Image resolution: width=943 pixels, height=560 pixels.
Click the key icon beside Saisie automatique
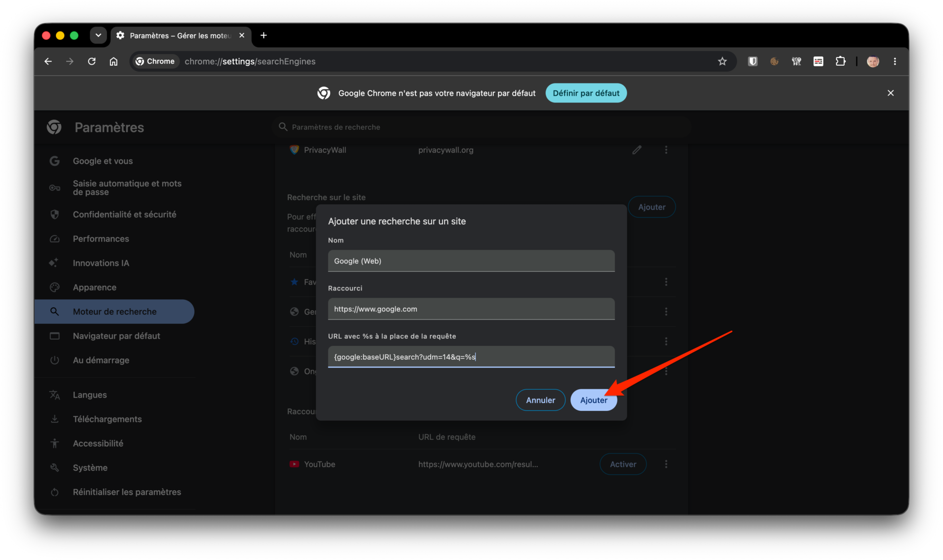[55, 188]
